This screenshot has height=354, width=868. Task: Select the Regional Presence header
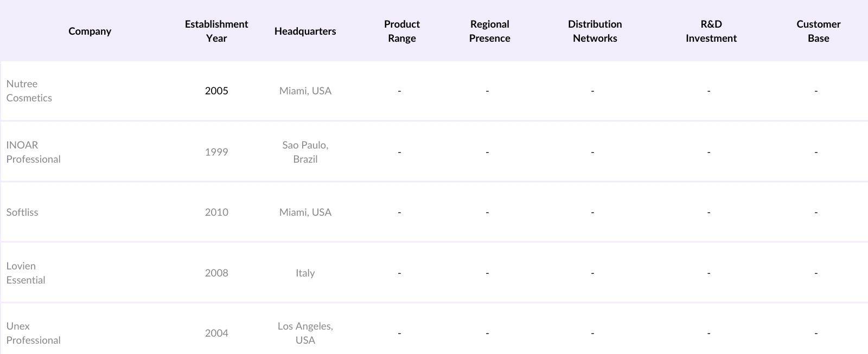tap(489, 31)
